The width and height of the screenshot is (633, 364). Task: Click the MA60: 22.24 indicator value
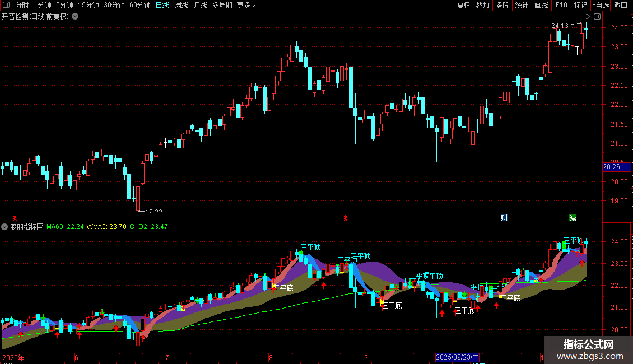[65, 227]
